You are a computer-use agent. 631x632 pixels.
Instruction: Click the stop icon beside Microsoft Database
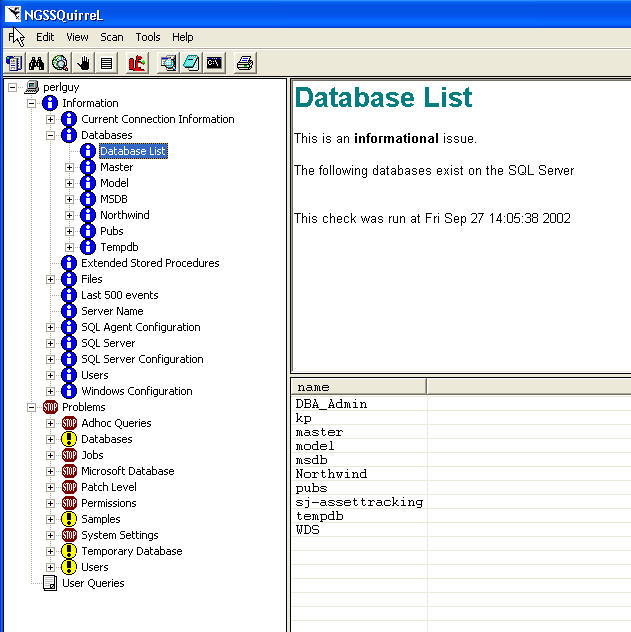coord(69,471)
